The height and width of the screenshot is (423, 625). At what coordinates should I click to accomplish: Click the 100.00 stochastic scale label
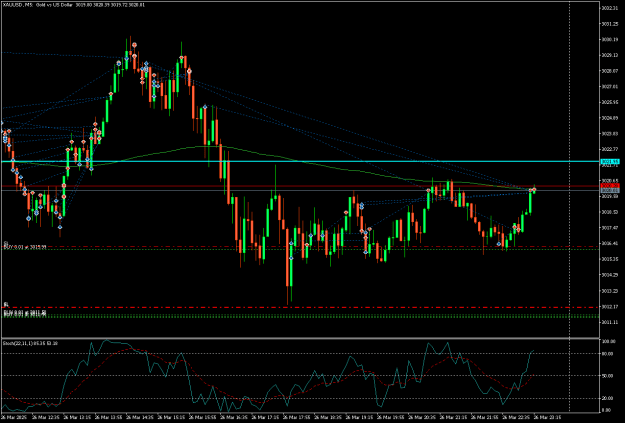[x=611, y=342]
